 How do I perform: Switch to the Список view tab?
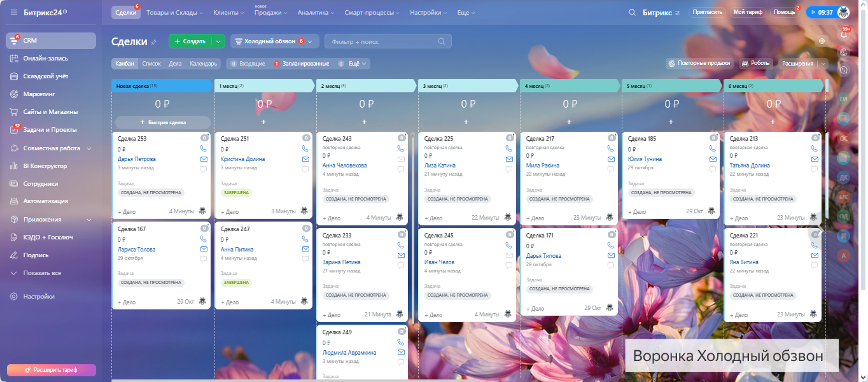point(151,64)
